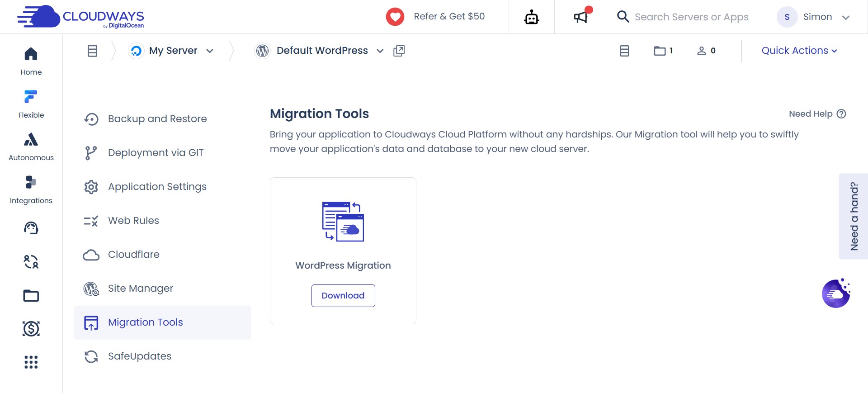Click the folder projects icon in left sidebar

point(31,295)
